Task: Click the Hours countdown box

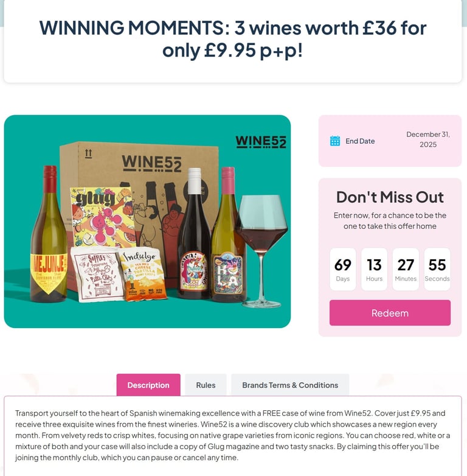Action: (x=374, y=269)
